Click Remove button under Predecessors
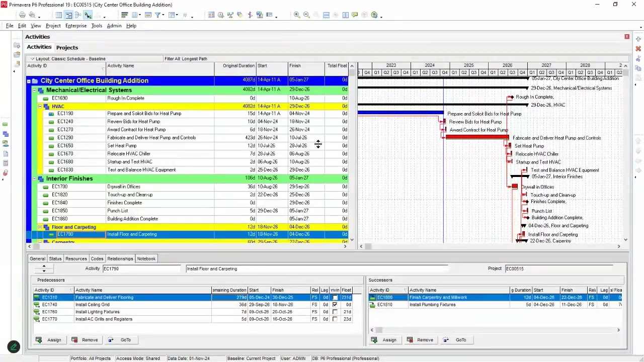 click(85, 340)
